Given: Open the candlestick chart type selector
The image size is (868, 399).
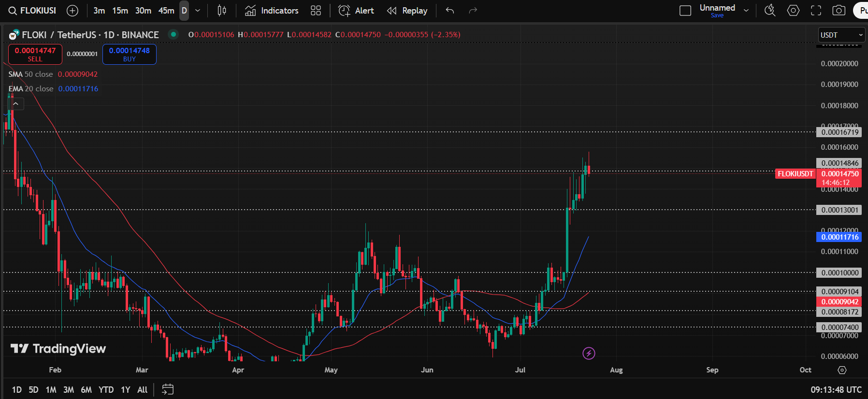Looking at the screenshot, I should tap(222, 11).
